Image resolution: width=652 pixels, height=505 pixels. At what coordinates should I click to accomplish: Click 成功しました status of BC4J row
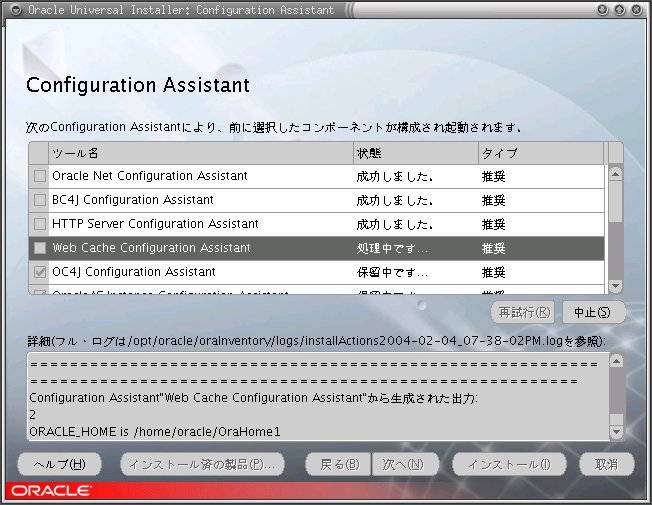point(395,201)
